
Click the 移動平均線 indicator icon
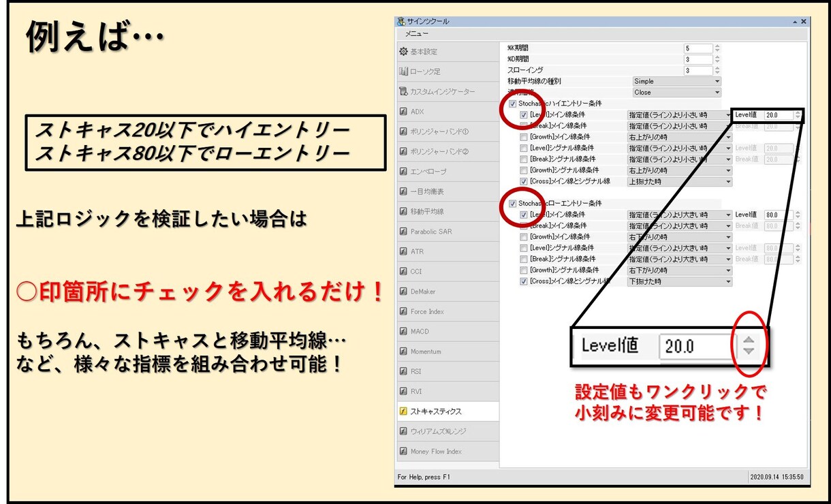point(403,212)
